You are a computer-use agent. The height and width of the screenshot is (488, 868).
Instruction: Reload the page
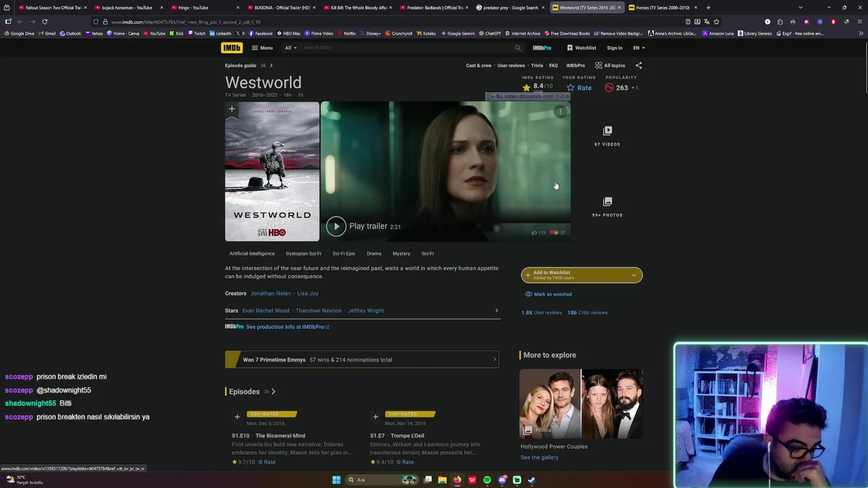pos(45,22)
